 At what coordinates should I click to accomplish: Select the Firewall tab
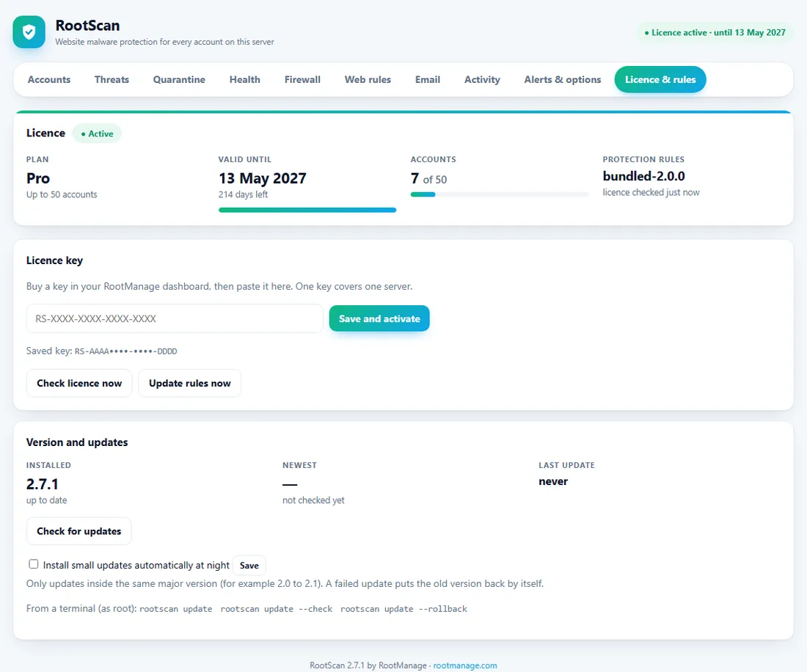(302, 80)
